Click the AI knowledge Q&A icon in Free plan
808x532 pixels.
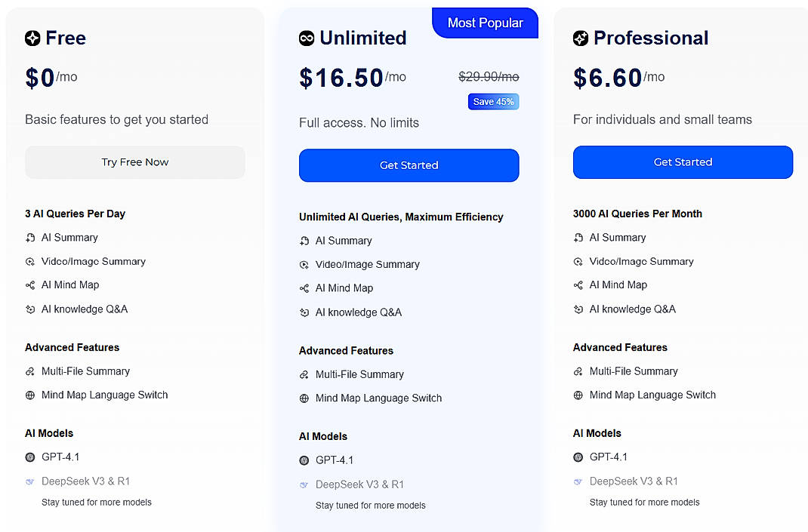point(32,309)
